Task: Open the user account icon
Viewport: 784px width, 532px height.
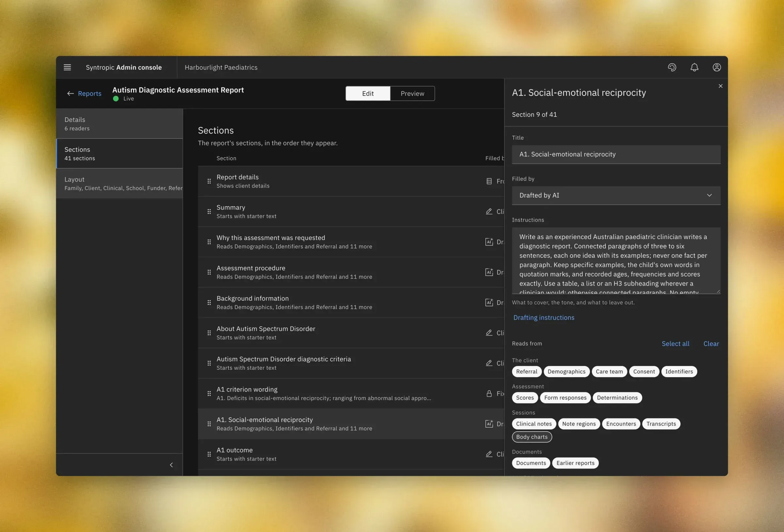Action: point(716,67)
